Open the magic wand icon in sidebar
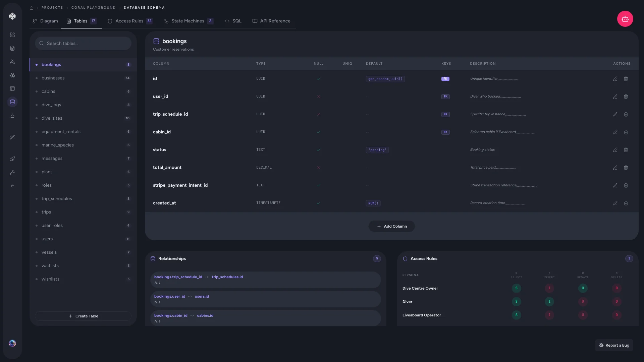This screenshot has height=362, width=644. [x=12, y=137]
